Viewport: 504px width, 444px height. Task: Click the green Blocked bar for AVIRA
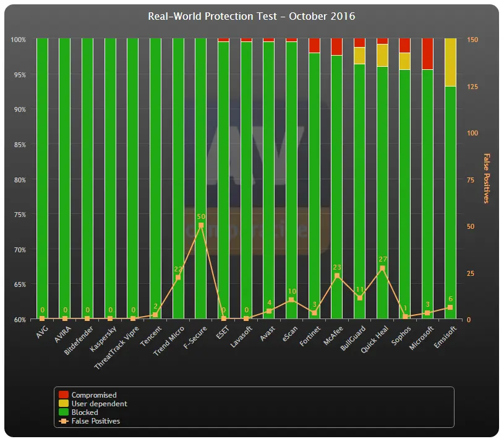coord(64,179)
